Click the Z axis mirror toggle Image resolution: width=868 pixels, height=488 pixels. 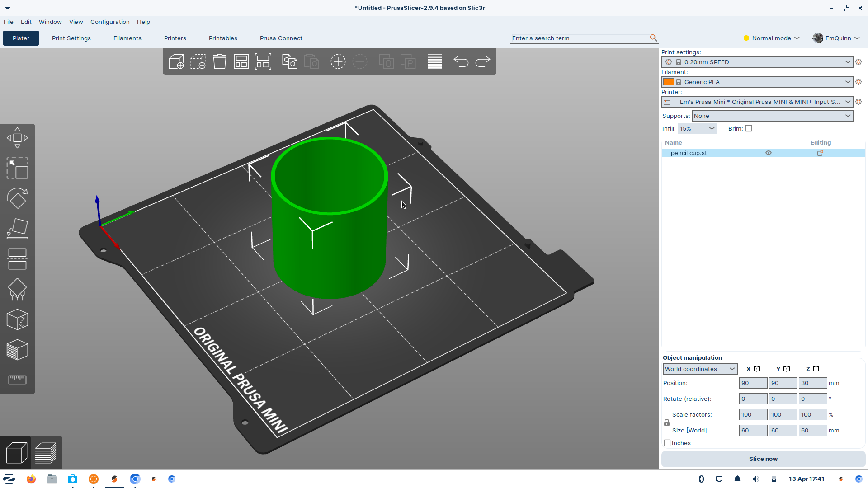pyautogui.click(x=816, y=369)
